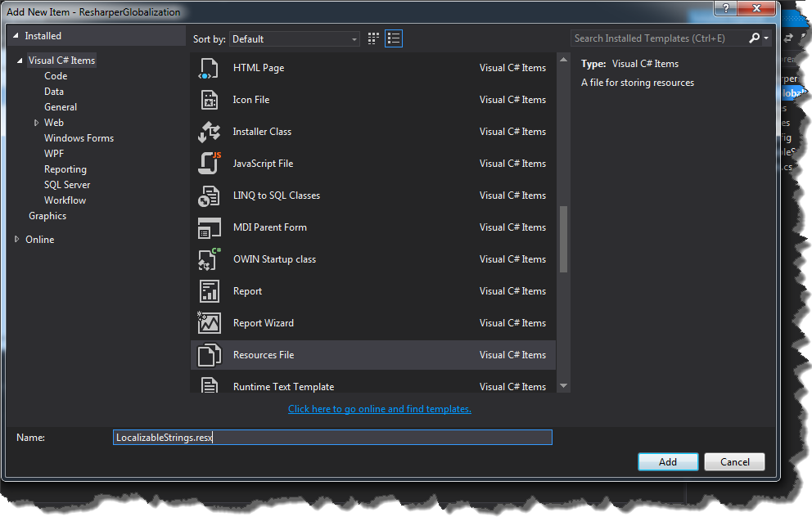Pick the Report template icon
812x517 pixels.
[210, 291]
